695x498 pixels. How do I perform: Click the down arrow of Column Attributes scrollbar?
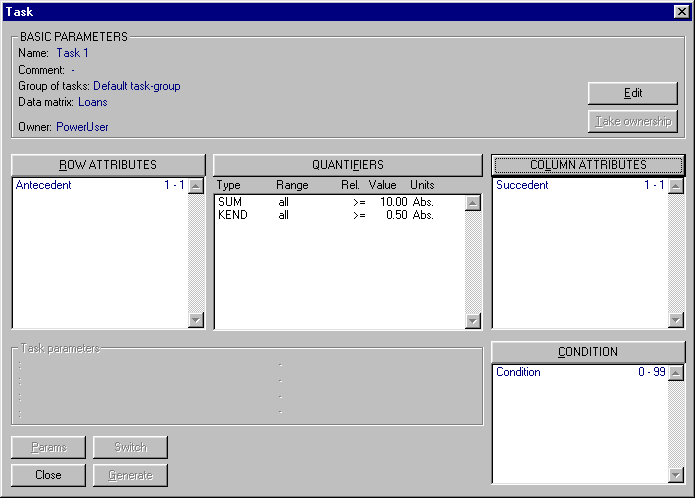(675, 319)
